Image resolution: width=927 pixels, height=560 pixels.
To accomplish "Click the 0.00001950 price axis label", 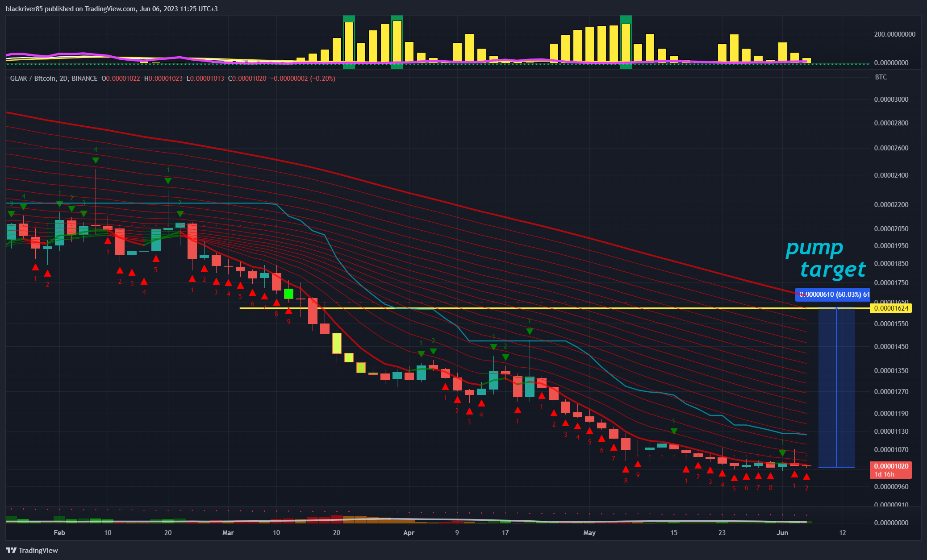I will [891, 246].
